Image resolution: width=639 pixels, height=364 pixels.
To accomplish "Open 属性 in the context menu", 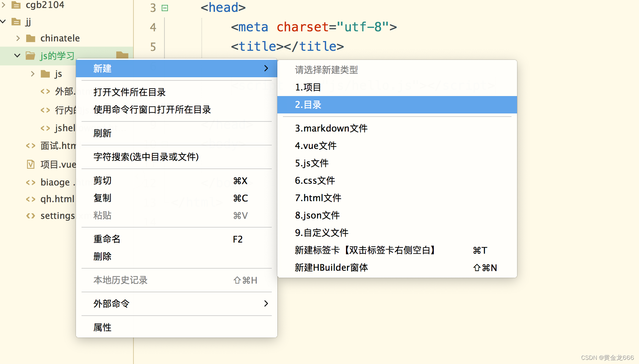I will [177, 327].
